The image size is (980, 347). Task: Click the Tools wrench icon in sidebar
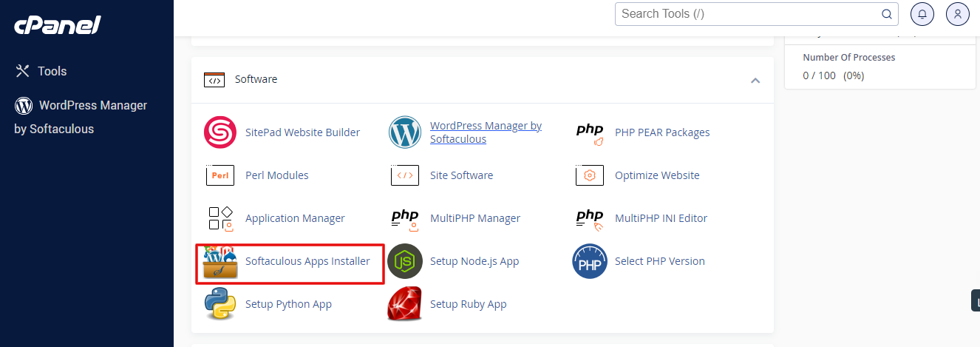pos(23,71)
